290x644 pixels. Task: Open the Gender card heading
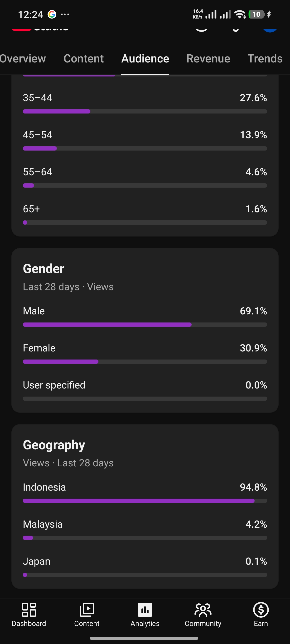point(43,269)
